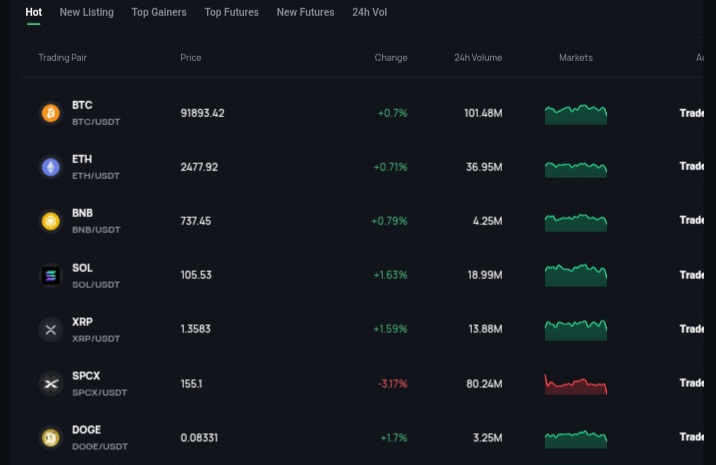This screenshot has width=716, height=465.
Task: Click the DOGE/USDT pair label
Action: (x=100, y=446)
